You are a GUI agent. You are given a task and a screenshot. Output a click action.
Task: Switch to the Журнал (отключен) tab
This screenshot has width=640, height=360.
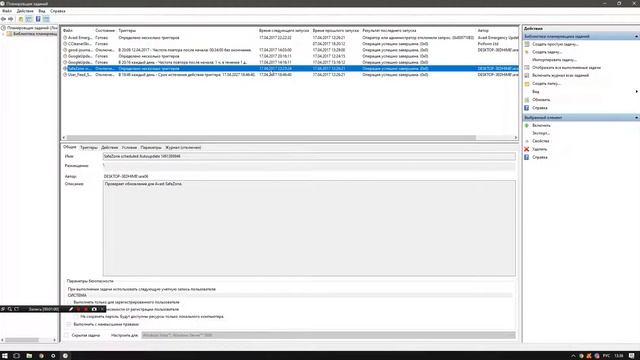point(183,147)
